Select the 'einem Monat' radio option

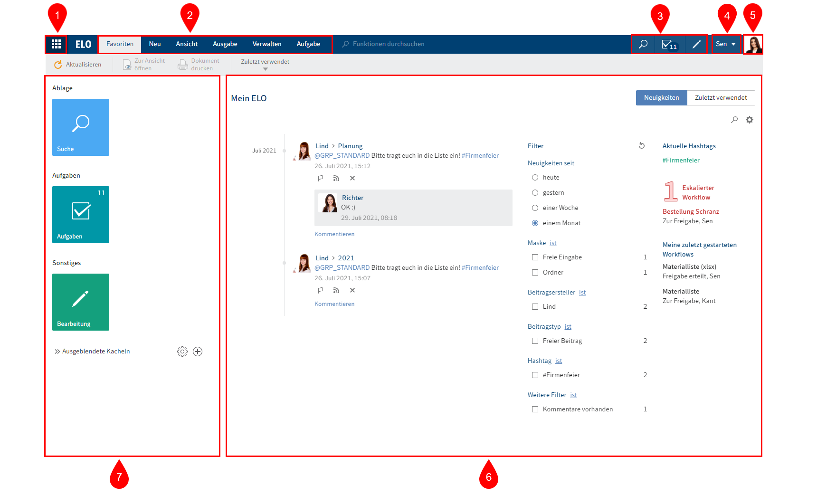[x=535, y=223]
